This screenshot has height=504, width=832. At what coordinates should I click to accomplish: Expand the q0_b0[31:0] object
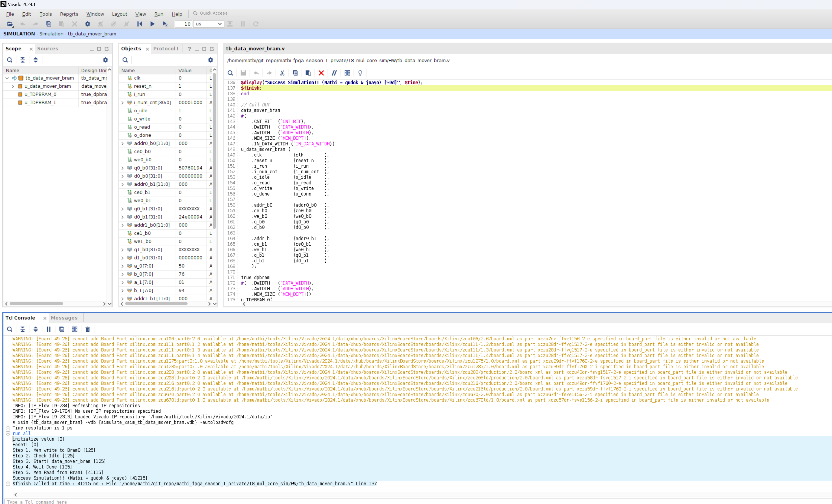[123, 168]
